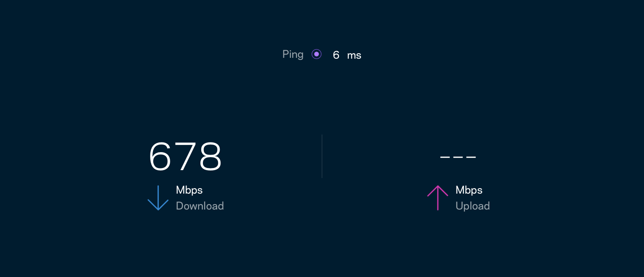The image size is (644, 277).
Task: Click the last dash of upload placeholder
Action: tap(471, 158)
